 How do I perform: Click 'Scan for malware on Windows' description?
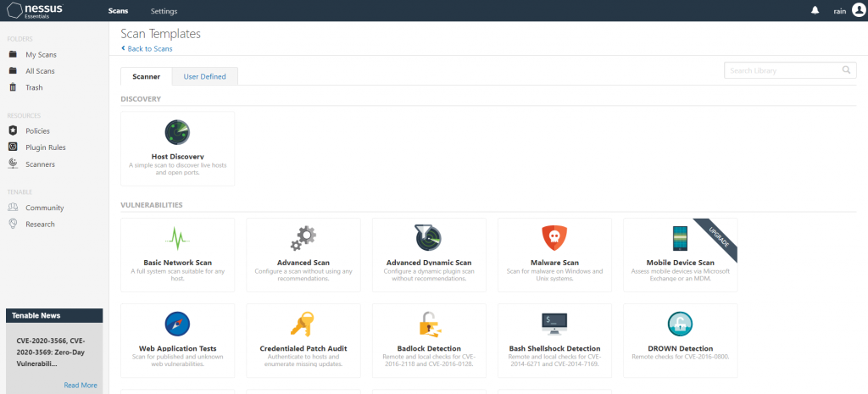pos(554,275)
